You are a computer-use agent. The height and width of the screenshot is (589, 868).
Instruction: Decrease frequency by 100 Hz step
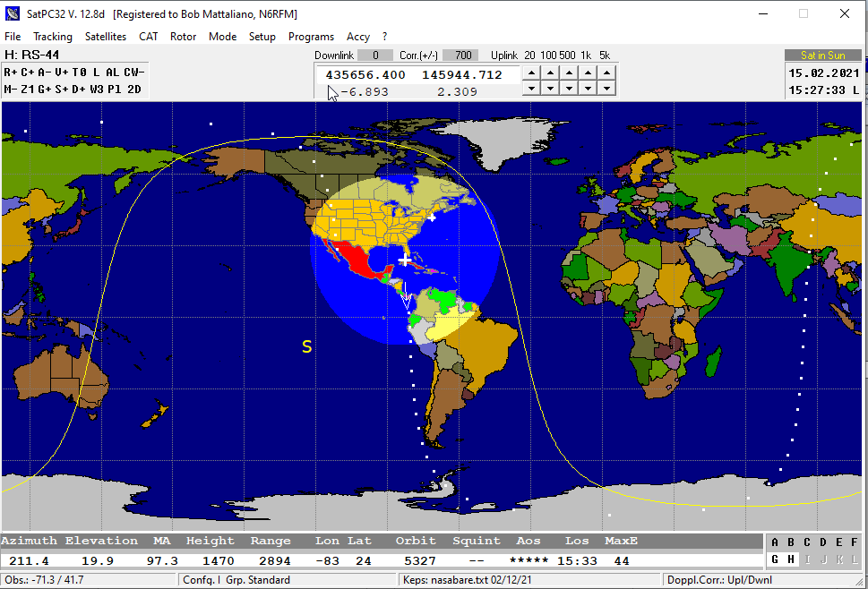point(550,88)
